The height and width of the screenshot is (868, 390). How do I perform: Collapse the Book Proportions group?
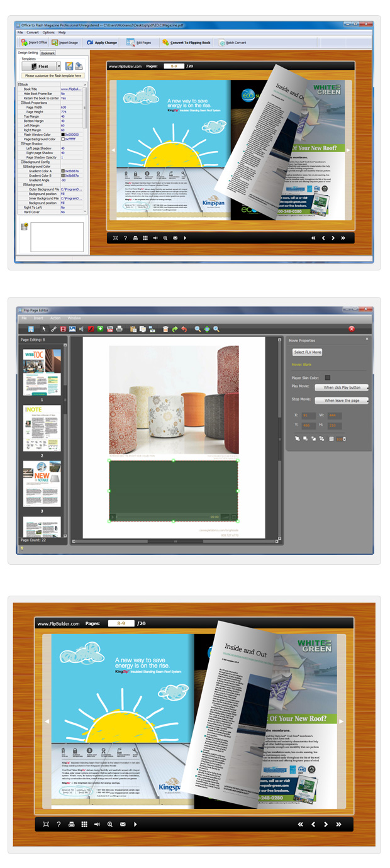pyautogui.click(x=22, y=103)
